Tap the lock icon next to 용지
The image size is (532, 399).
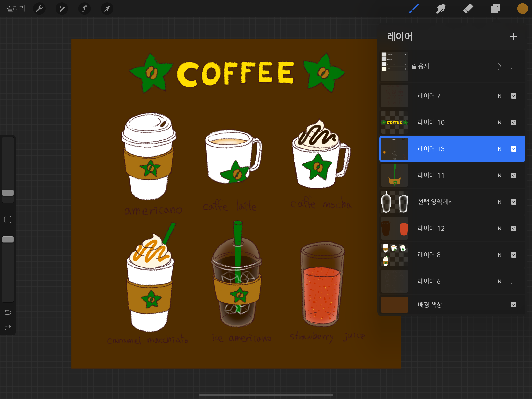coord(414,66)
